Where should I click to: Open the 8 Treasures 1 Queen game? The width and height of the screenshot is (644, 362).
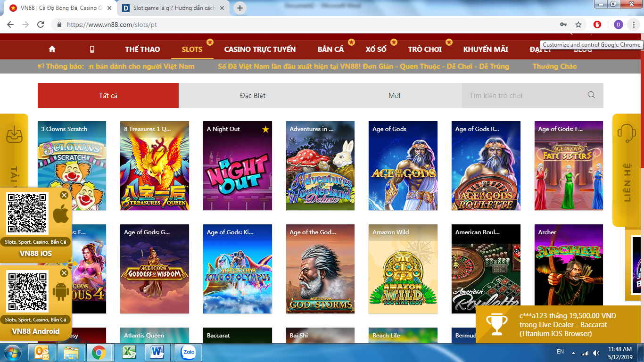coord(155,165)
